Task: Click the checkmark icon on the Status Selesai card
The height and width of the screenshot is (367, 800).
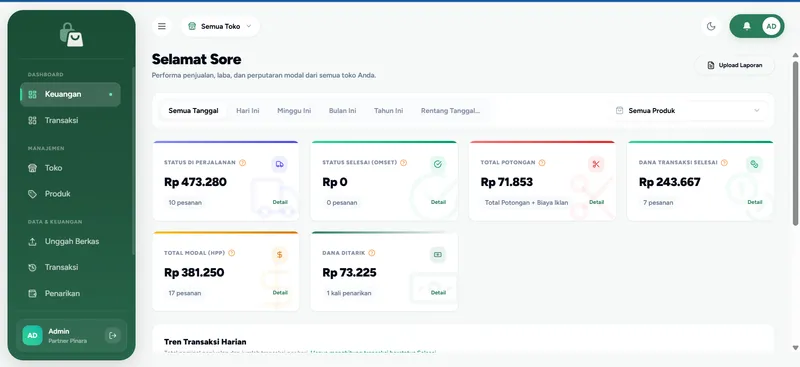Action: click(437, 164)
